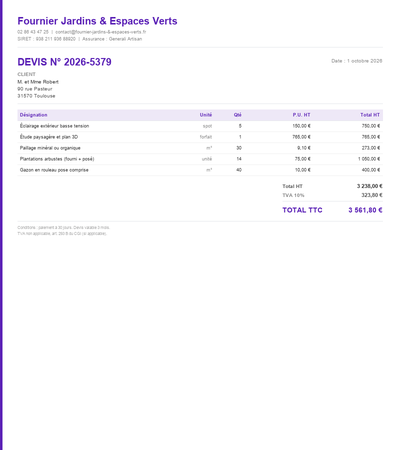The height and width of the screenshot is (450, 400).
Task: Click the phone number 02 86 43 47 25
Action: pyautogui.click(x=33, y=32)
